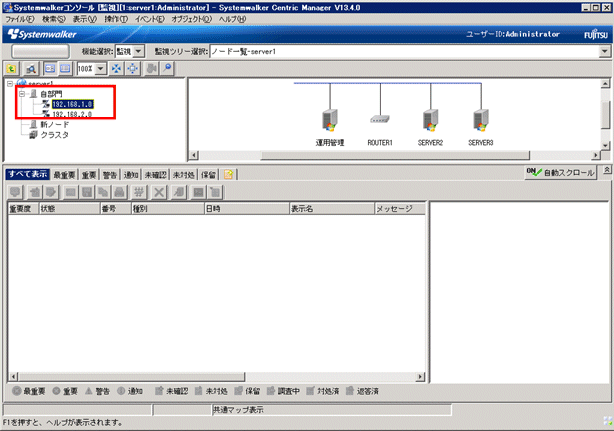Open the イベント menu
614x431 pixels.
148,19
